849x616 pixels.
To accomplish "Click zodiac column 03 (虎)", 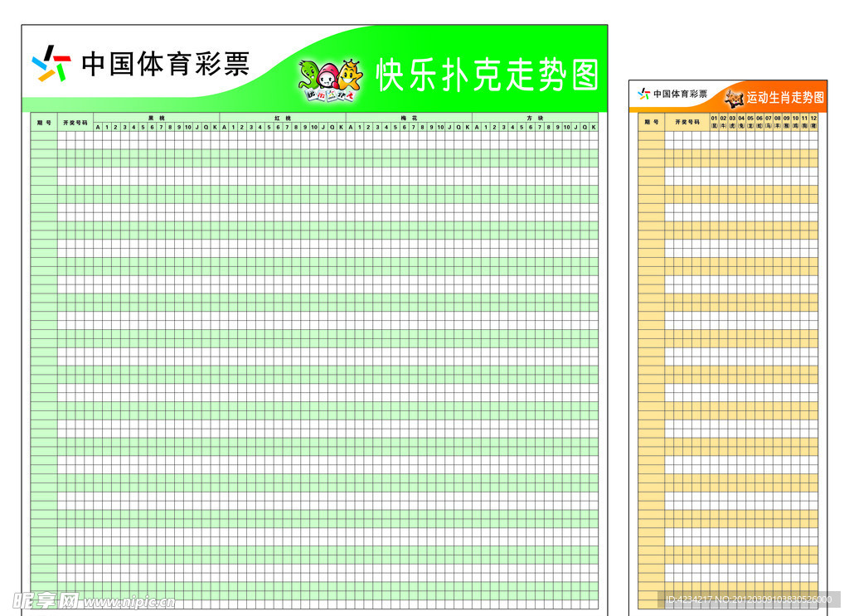I will coord(732,122).
